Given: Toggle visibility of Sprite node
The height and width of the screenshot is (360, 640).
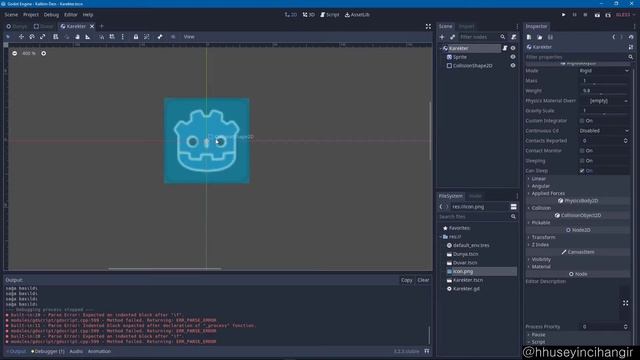Looking at the screenshot, I should 513,57.
